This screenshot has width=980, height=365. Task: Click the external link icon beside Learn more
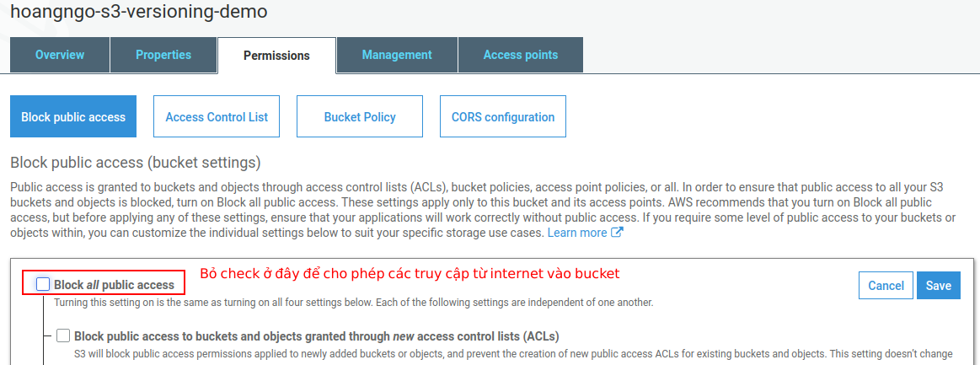point(617,233)
